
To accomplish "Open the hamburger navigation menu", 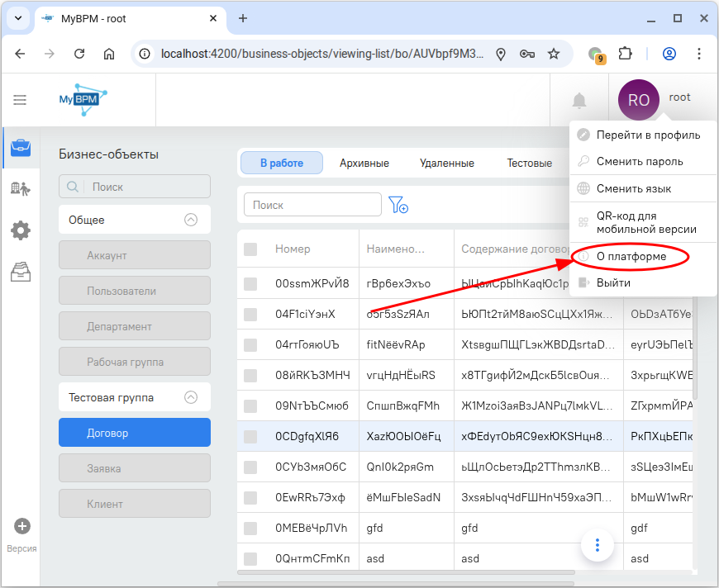I will [20, 100].
